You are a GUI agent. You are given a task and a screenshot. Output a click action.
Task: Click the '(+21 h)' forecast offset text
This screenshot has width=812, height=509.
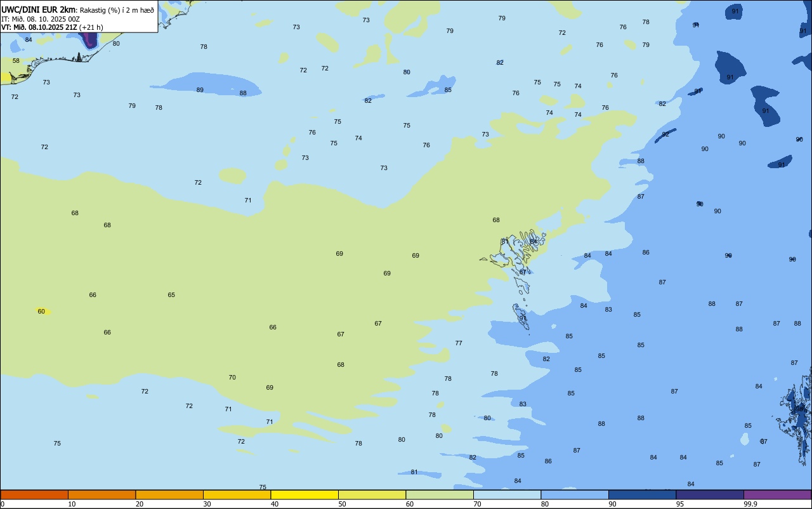pyautogui.click(x=91, y=27)
